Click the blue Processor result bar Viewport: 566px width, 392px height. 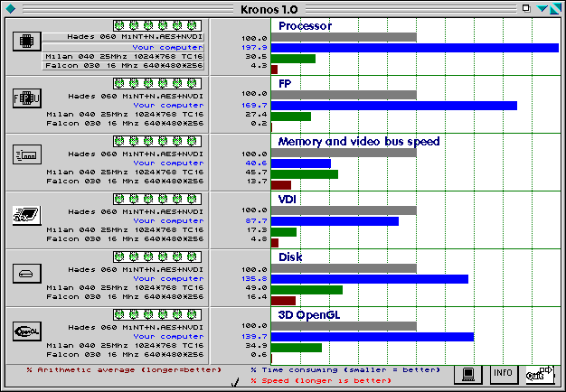tap(414, 47)
